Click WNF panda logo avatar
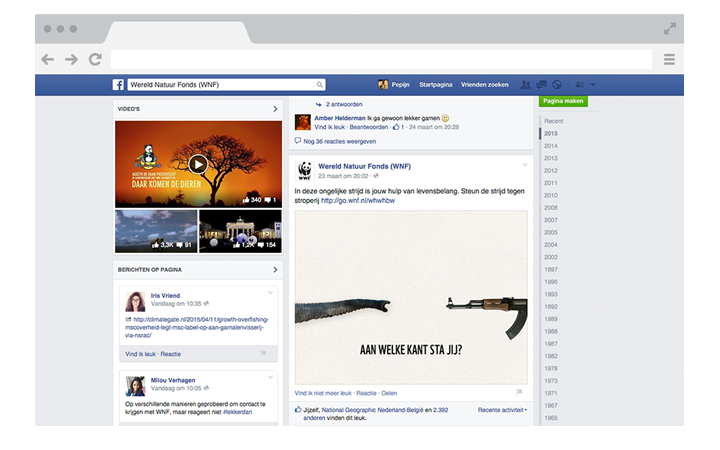 (304, 171)
